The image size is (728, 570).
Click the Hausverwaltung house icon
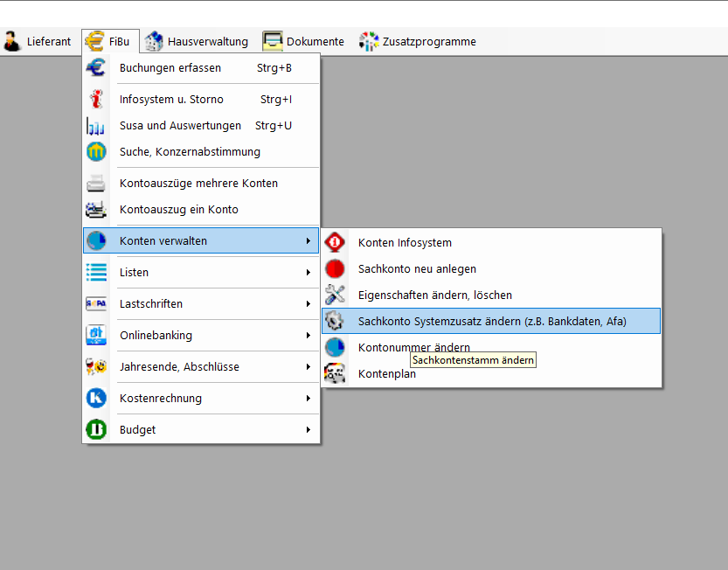[x=154, y=41]
